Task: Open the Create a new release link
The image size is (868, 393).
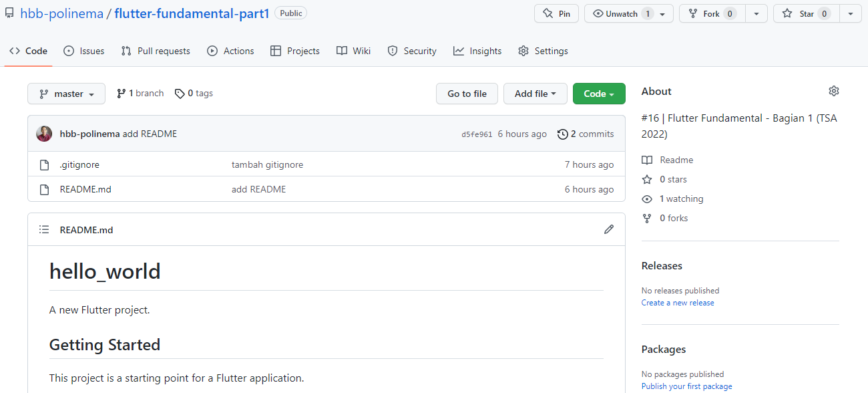Action: [677, 302]
